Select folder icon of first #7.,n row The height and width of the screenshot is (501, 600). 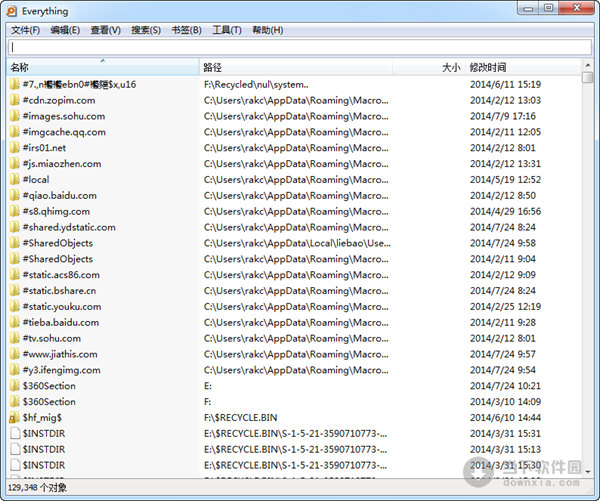coord(15,84)
